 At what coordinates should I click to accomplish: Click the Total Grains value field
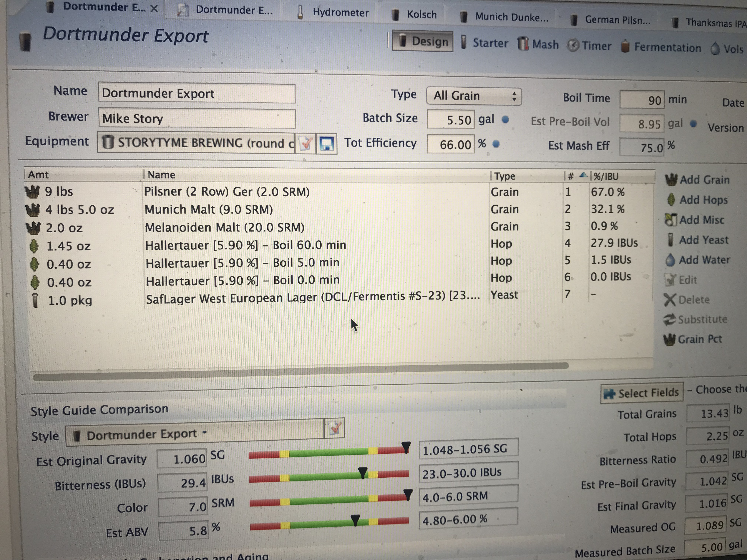pos(708,413)
